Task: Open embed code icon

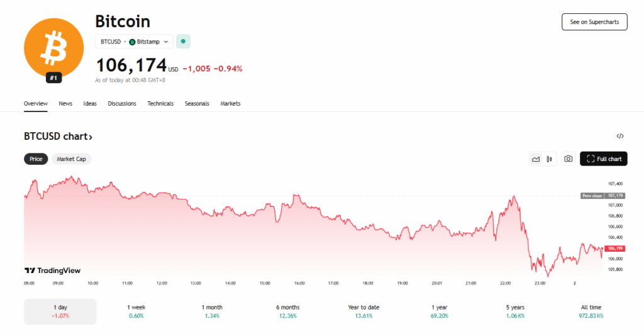Action: point(620,136)
